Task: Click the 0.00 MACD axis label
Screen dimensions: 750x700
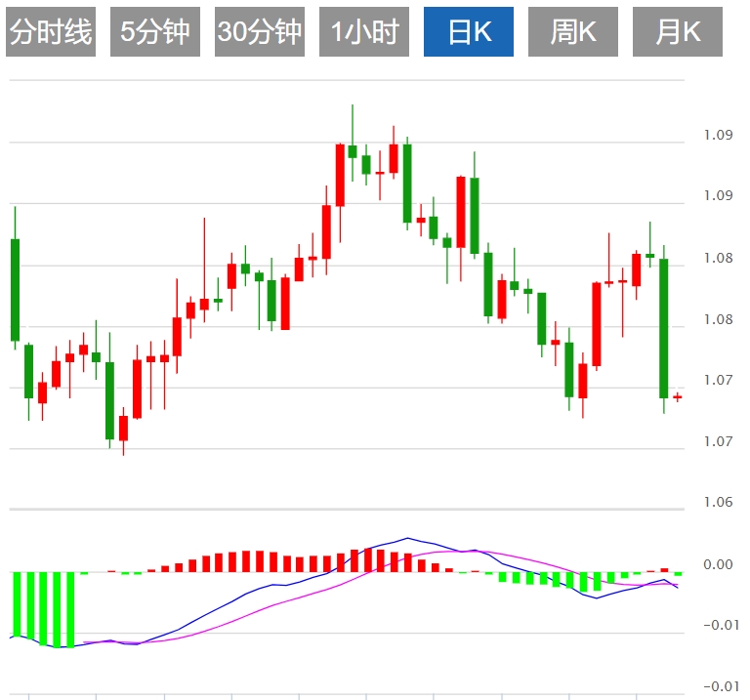Action: point(718,564)
